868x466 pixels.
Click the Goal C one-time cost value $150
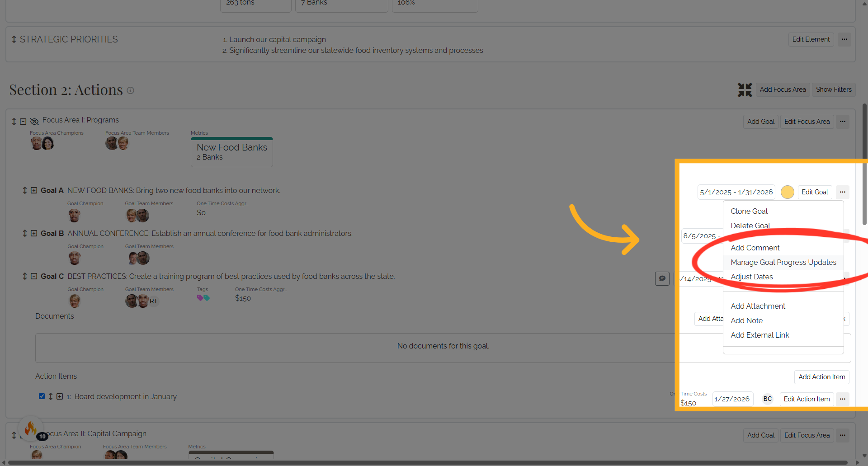(243, 298)
